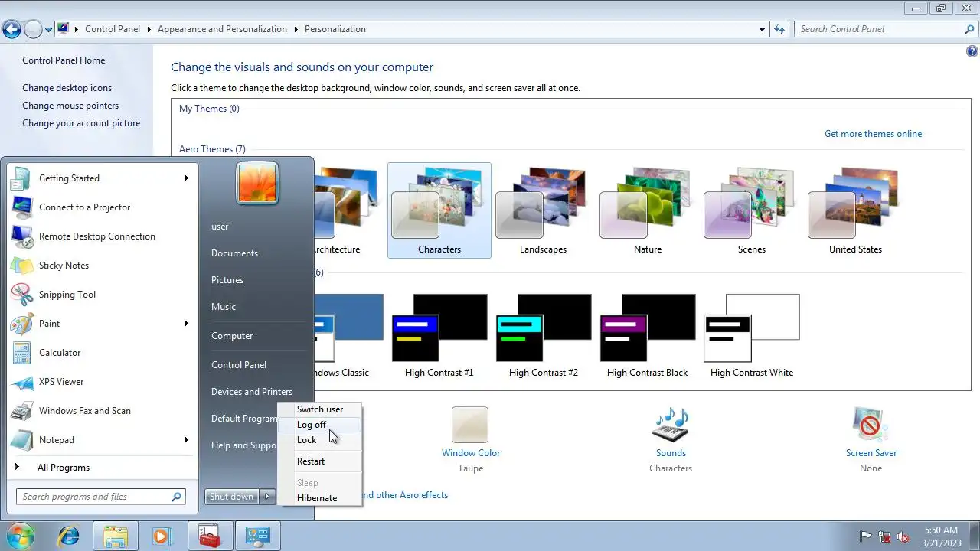The height and width of the screenshot is (551, 980).
Task: Click the Search Control Panel field
Action: (x=885, y=29)
